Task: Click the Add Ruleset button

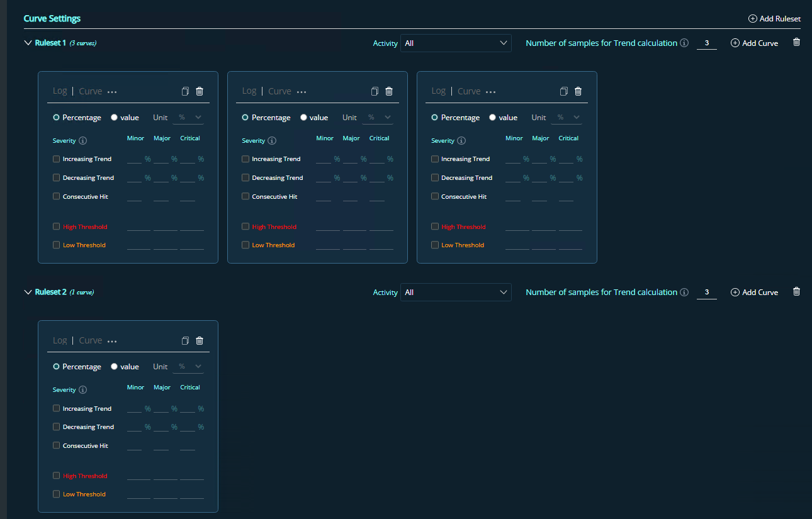Action: click(x=774, y=19)
